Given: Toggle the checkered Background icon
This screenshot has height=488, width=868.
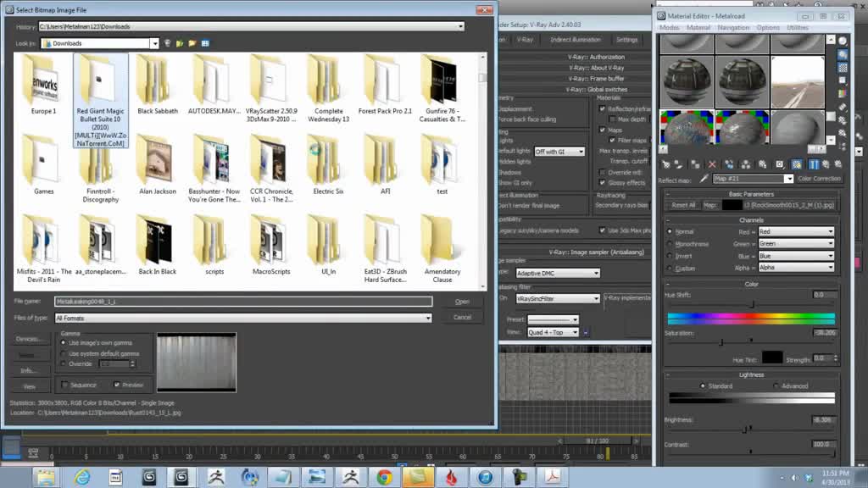Looking at the screenshot, I should coord(843,68).
